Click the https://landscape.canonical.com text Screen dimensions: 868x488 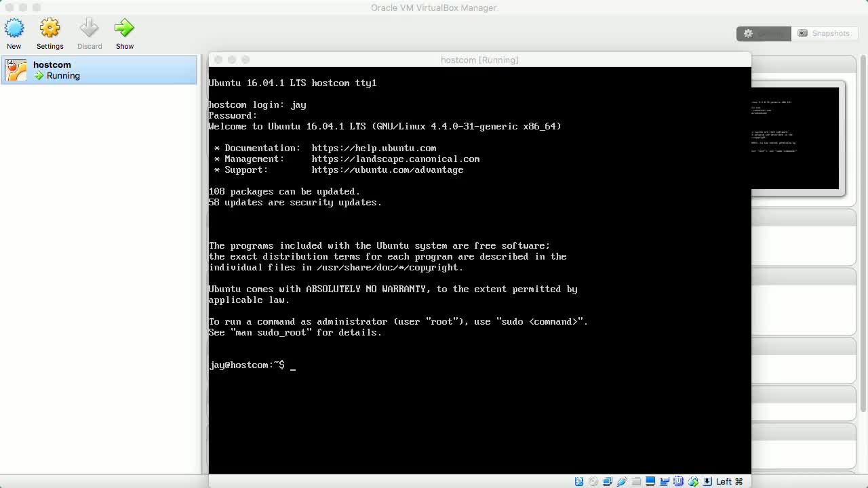[395, 159]
